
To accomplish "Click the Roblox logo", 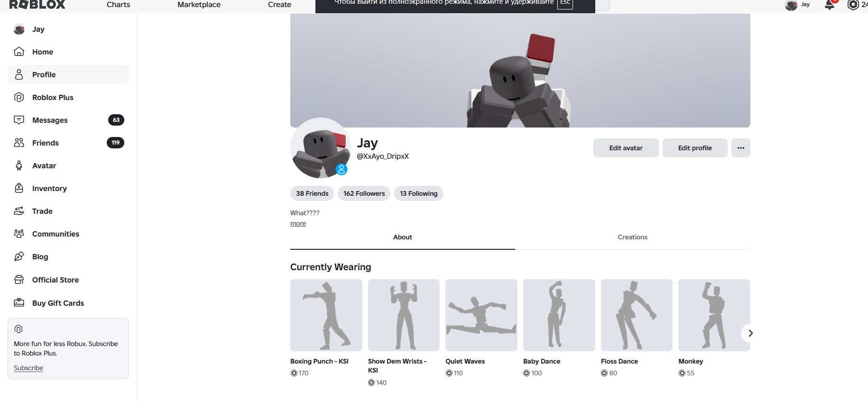I will coord(37,4).
